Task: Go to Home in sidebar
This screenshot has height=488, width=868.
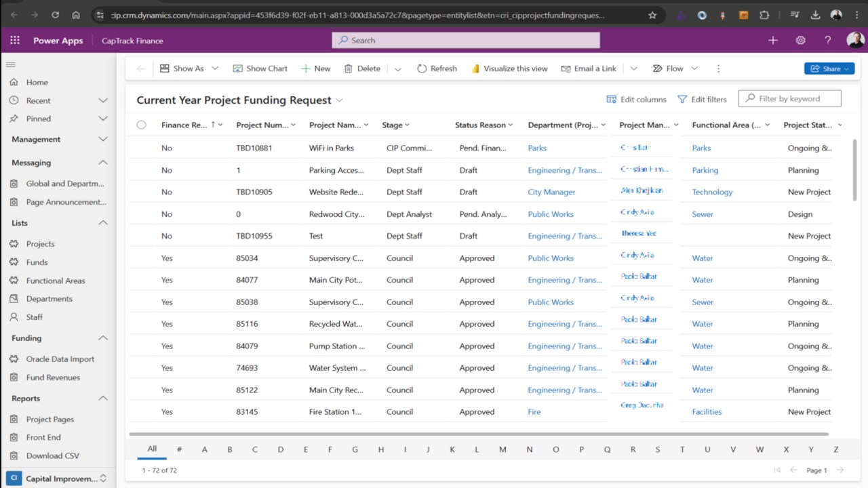Action: click(37, 82)
